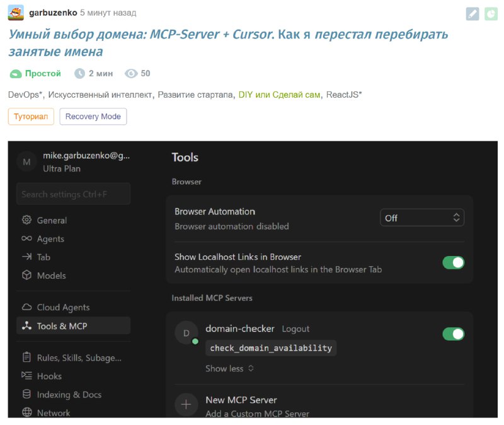Click the Cloud Agents cloud icon
Image resolution: width=504 pixels, height=425 pixels.
click(x=26, y=307)
